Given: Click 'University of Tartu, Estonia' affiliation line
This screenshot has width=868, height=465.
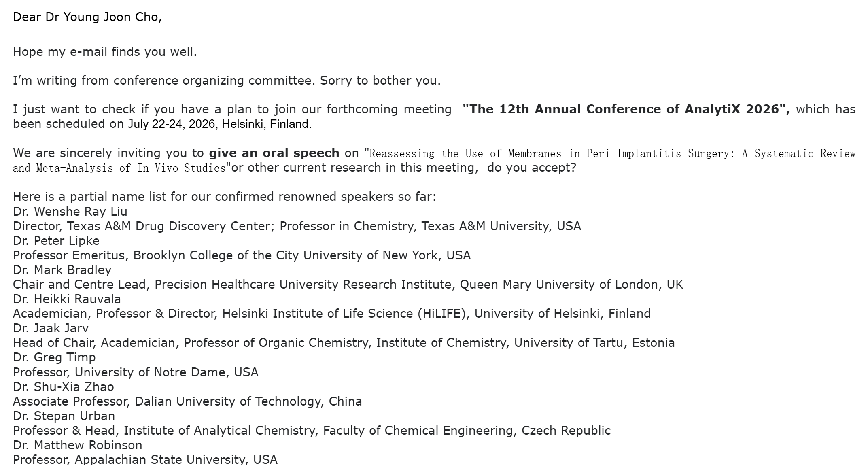Looking at the screenshot, I should coord(344,342).
